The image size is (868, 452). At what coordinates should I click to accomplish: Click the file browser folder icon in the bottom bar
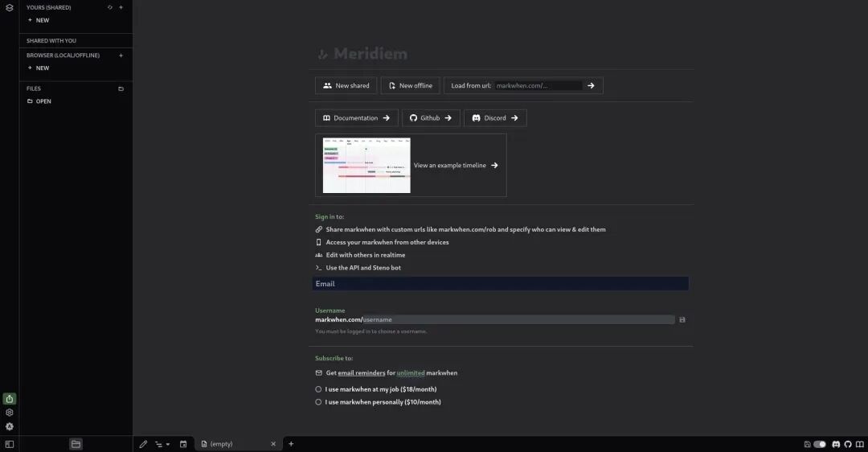coord(76,444)
